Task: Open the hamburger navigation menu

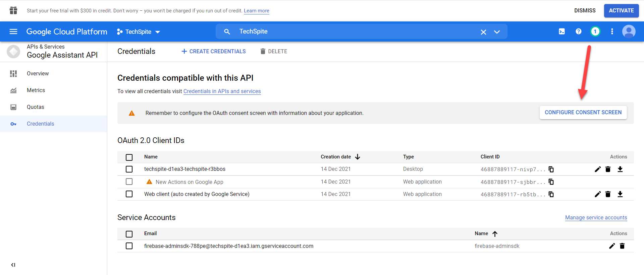Action: 13,31
